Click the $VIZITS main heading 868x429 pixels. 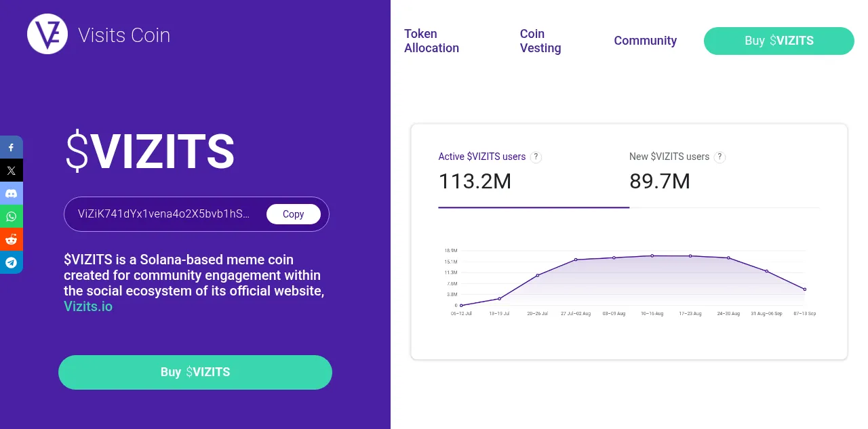pos(150,152)
